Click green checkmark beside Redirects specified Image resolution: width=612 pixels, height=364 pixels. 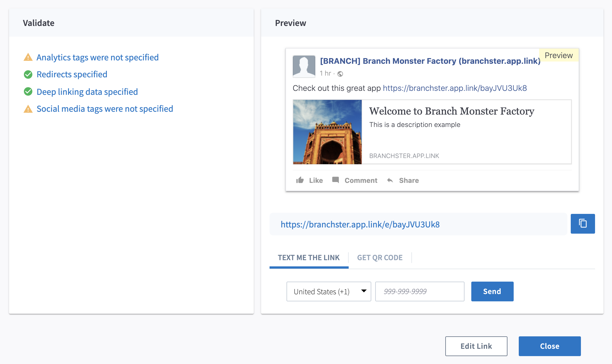28,74
